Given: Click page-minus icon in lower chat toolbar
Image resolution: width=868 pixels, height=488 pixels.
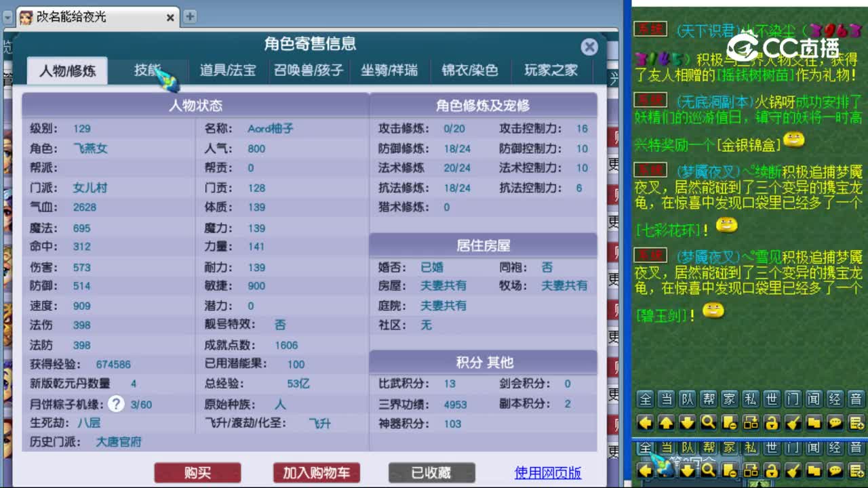Looking at the screenshot, I should [730, 470].
